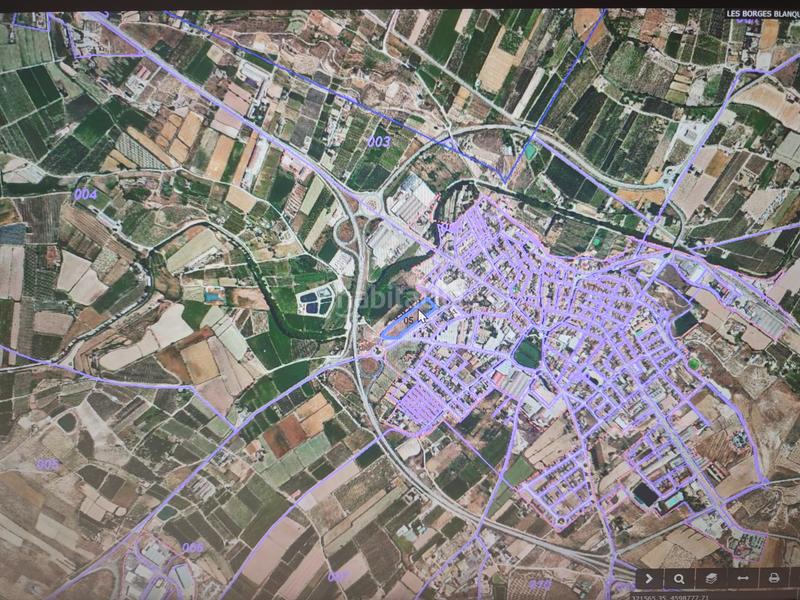Select polygon label 007 at the bottom edge
Viewport: 800px width, 600px height.
coord(338,576)
